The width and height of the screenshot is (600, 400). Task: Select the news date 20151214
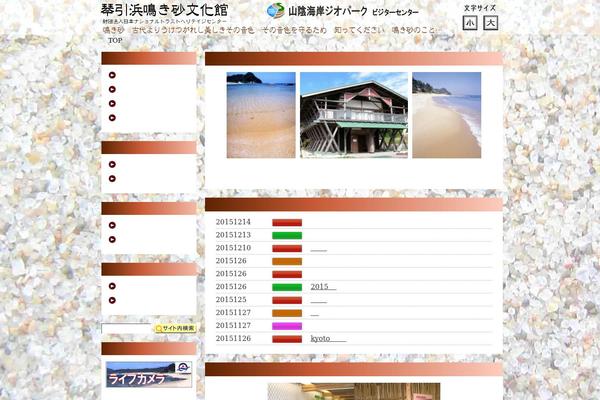click(x=233, y=222)
